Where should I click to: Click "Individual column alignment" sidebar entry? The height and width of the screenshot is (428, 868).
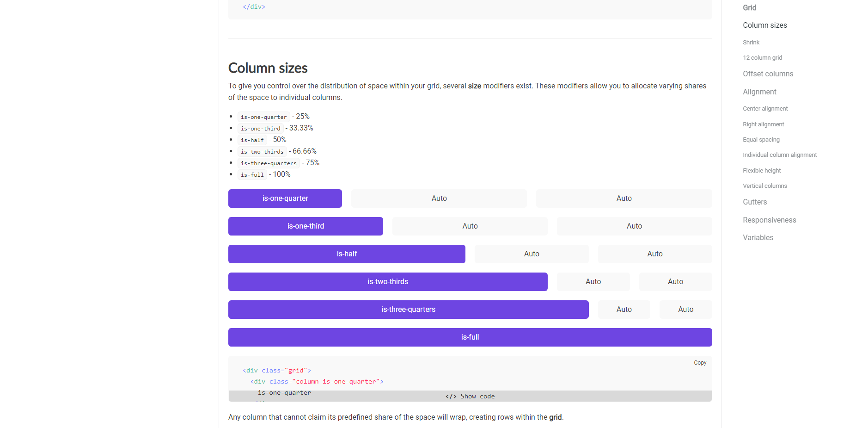pos(780,155)
